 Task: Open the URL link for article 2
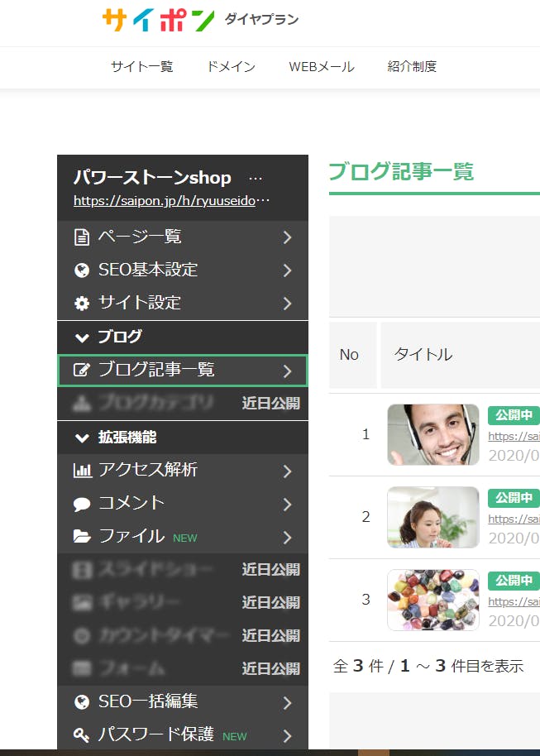[514, 519]
